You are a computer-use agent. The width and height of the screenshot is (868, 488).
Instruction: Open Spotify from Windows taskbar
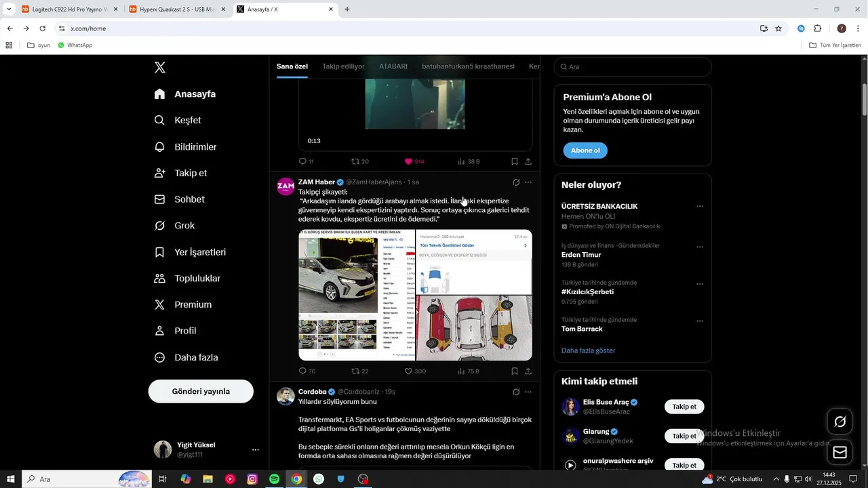[274, 479]
